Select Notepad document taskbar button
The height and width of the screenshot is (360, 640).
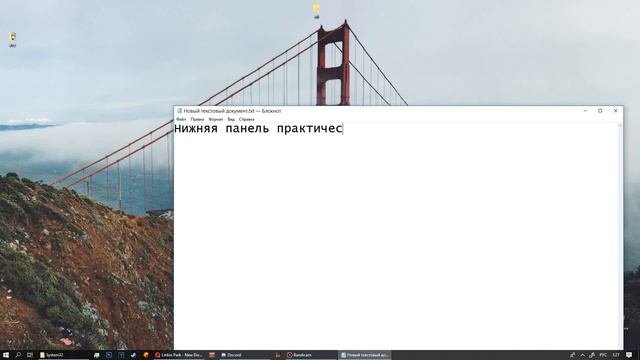(365, 355)
